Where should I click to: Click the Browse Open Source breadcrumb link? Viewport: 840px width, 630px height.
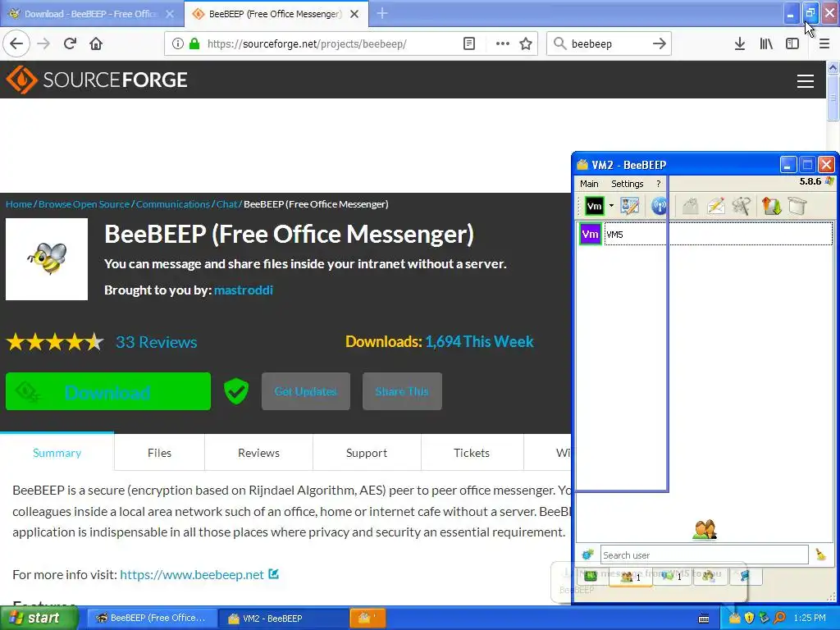tap(84, 204)
